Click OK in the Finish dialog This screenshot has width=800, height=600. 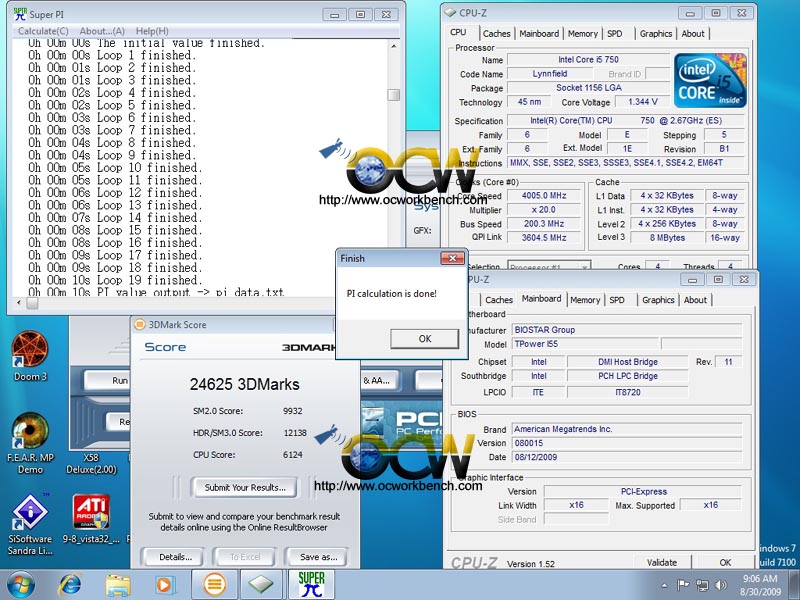[x=424, y=339]
